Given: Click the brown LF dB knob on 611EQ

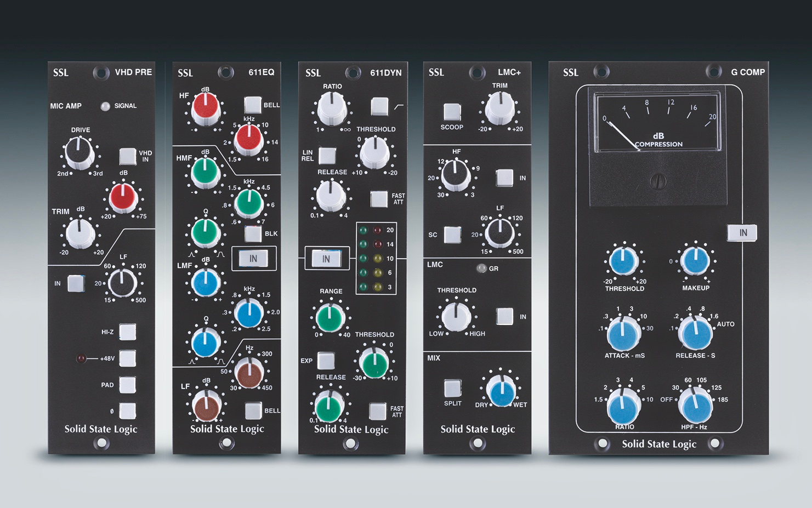Looking at the screenshot, I should (207, 406).
